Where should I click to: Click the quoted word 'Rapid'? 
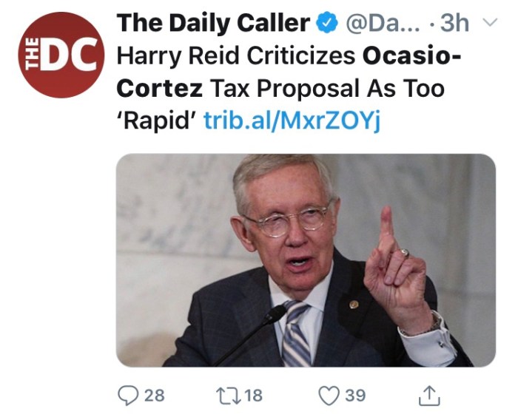(x=156, y=120)
